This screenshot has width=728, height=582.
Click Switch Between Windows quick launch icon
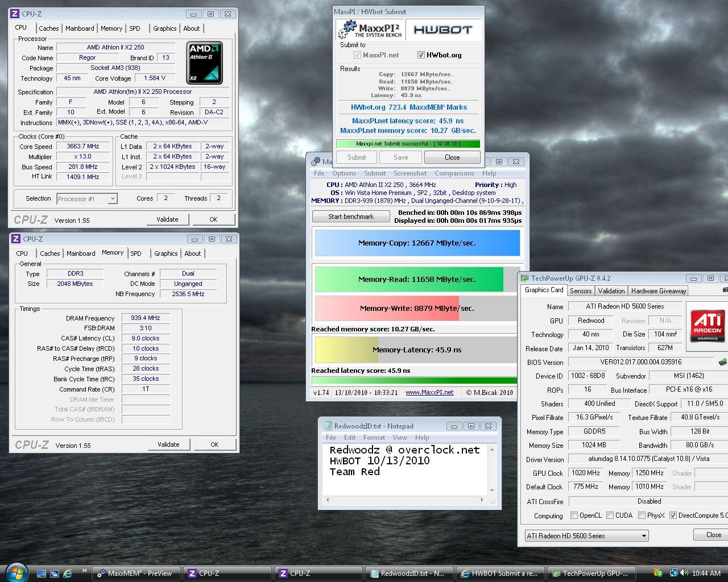click(x=55, y=573)
